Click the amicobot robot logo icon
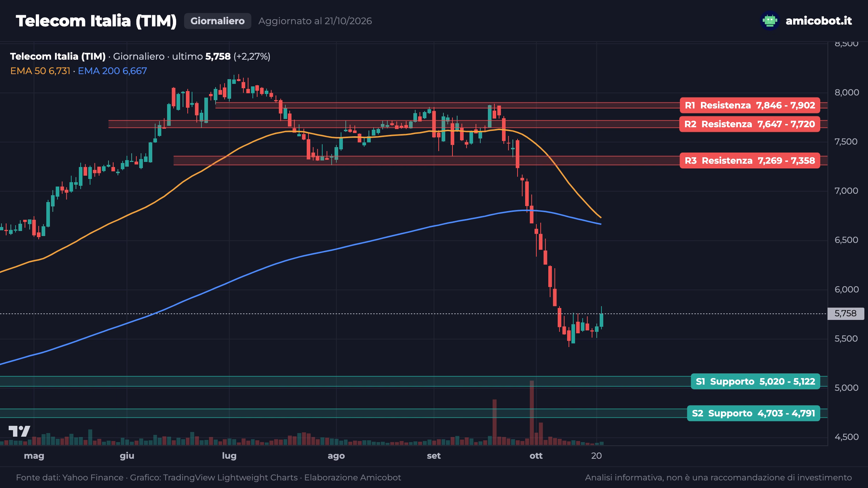The width and height of the screenshot is (868, 488). click(770, 21)
